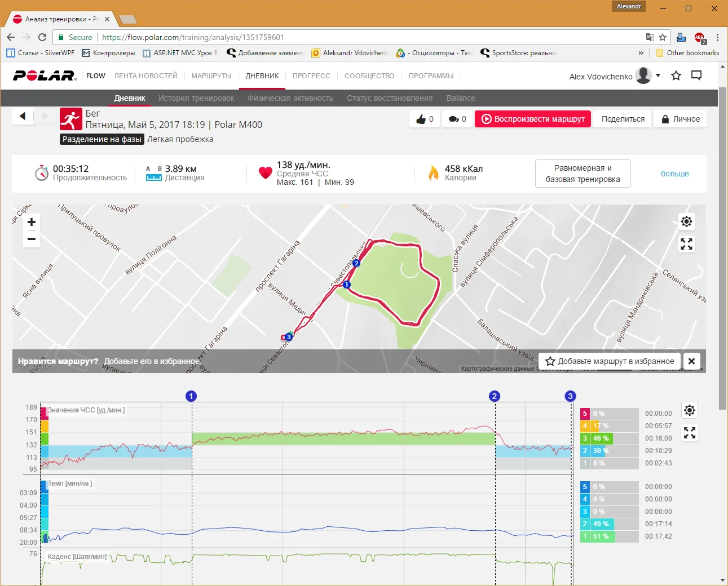Open chart settings gear icon
The image size is (728, 586).
(689, 410)
